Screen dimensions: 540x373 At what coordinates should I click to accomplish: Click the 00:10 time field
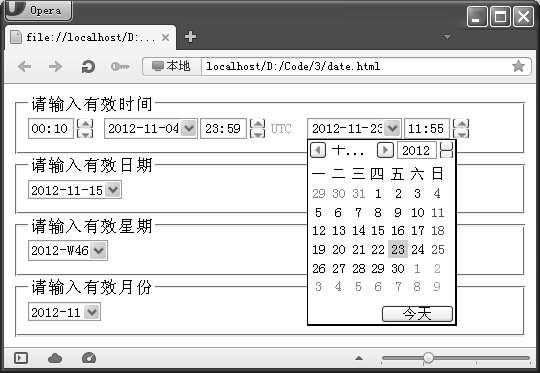51,128
